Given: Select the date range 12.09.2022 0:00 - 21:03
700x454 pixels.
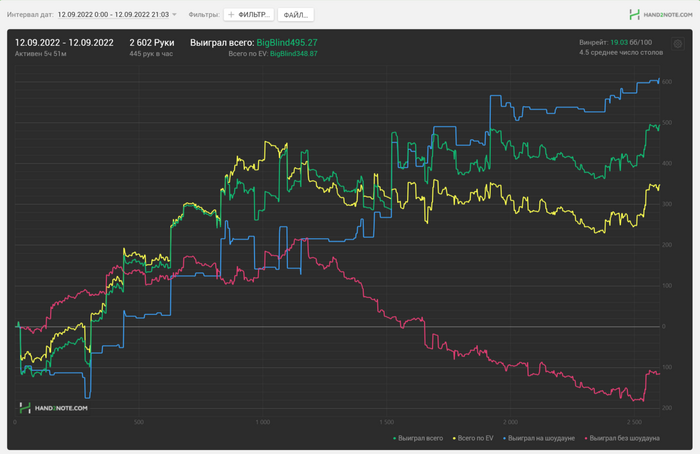Looking at the screenshot, I should (113, 15).
